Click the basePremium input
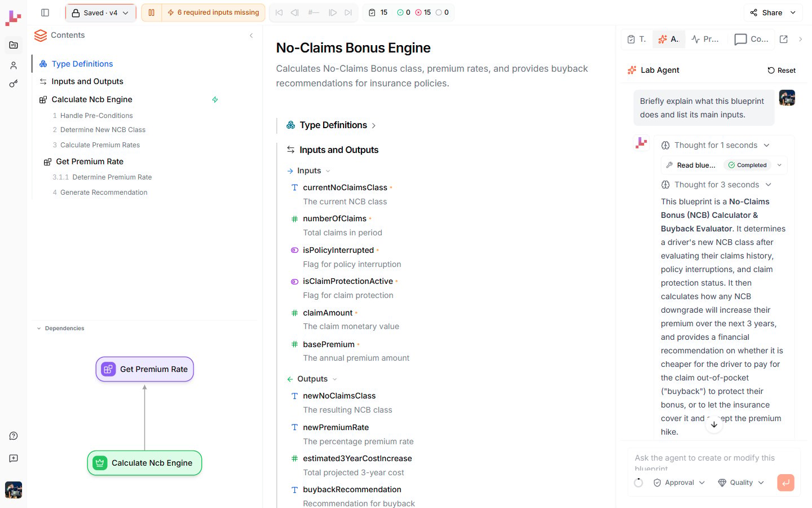812x508 pixels. tap(329, 344)
